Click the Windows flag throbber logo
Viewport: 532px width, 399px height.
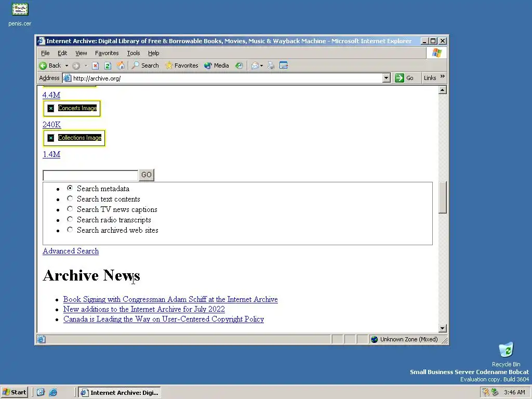pos(436,54)
